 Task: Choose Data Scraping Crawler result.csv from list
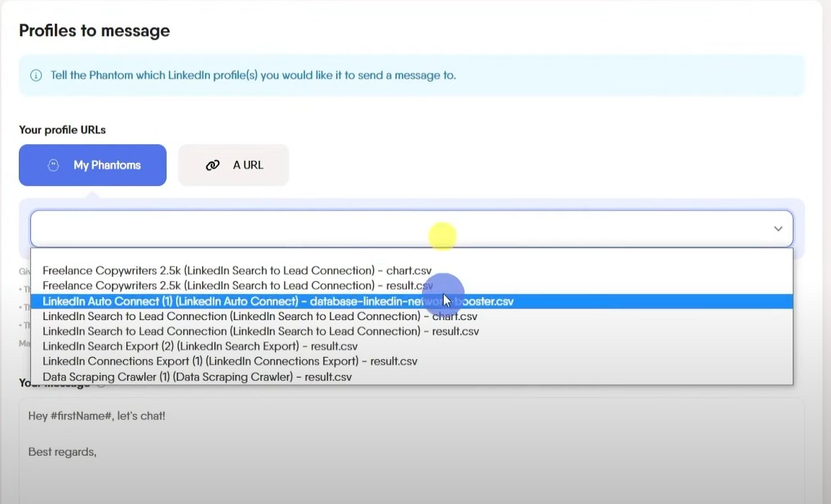tap(197, 376)
